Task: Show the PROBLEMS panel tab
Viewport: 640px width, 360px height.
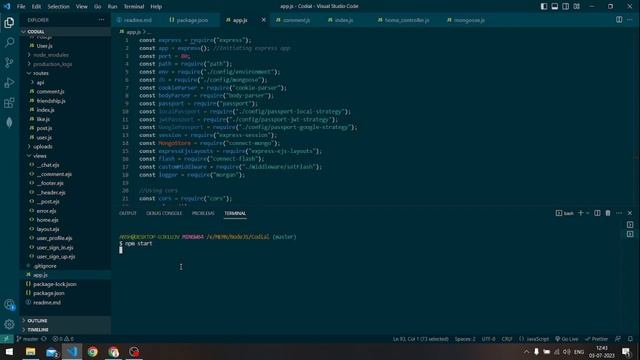Action: pos(203,213)
